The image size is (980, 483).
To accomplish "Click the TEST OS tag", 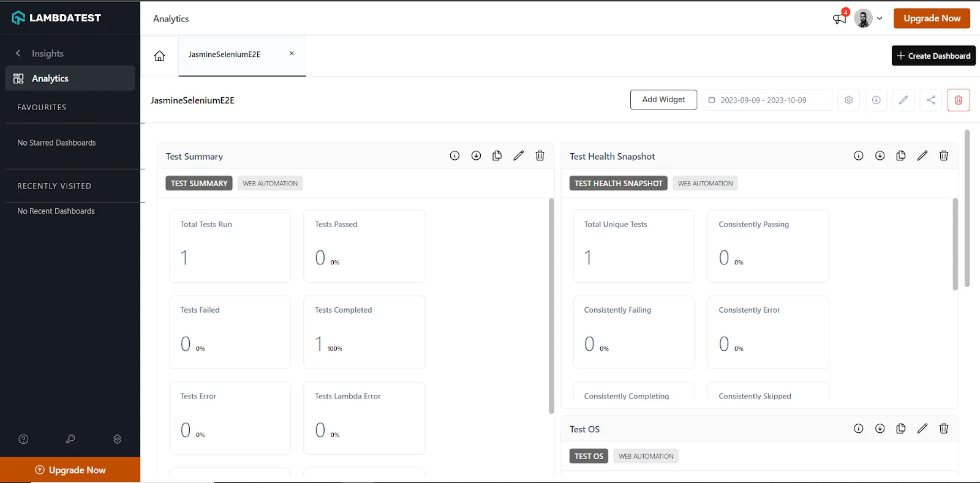I will click(x=589, y=456).
